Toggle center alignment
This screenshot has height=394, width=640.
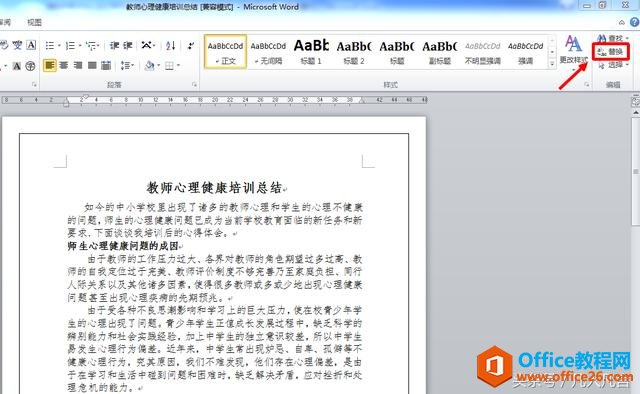click(x=64, y=65)
